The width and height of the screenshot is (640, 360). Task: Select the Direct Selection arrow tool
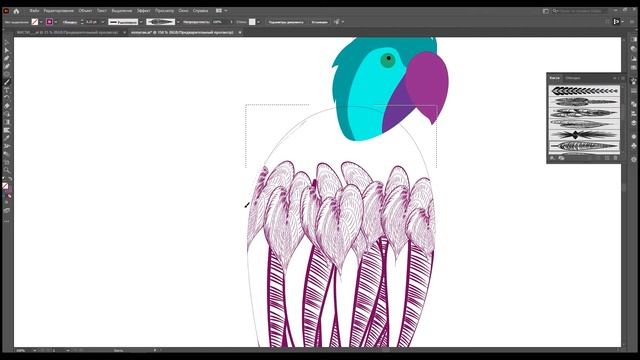(7, 50)
